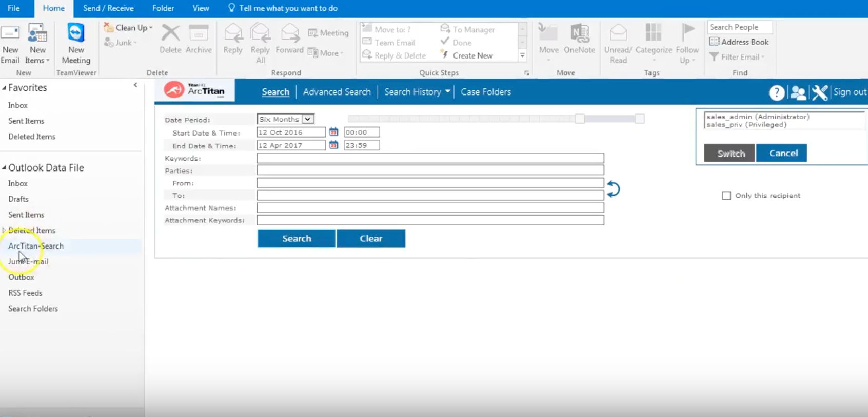Click the ArcTitan switch user icon
868x417 pixels.
point(798,92)
